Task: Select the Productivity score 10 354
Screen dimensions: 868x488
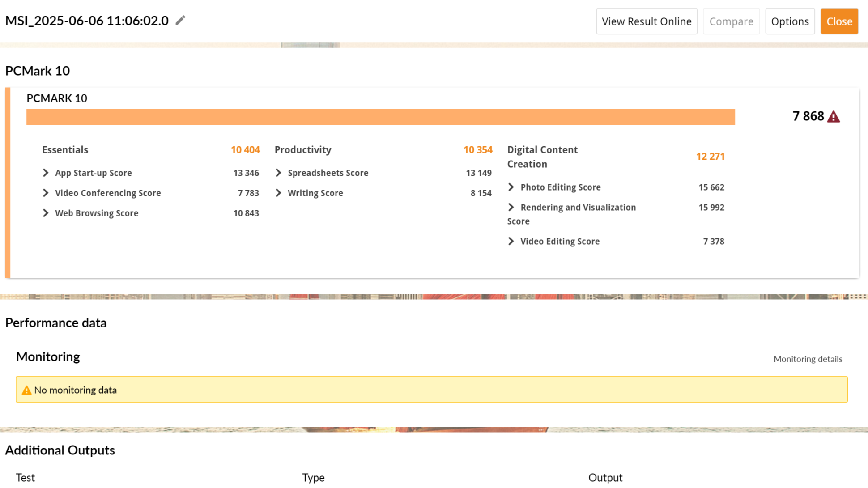Action: 478,150
